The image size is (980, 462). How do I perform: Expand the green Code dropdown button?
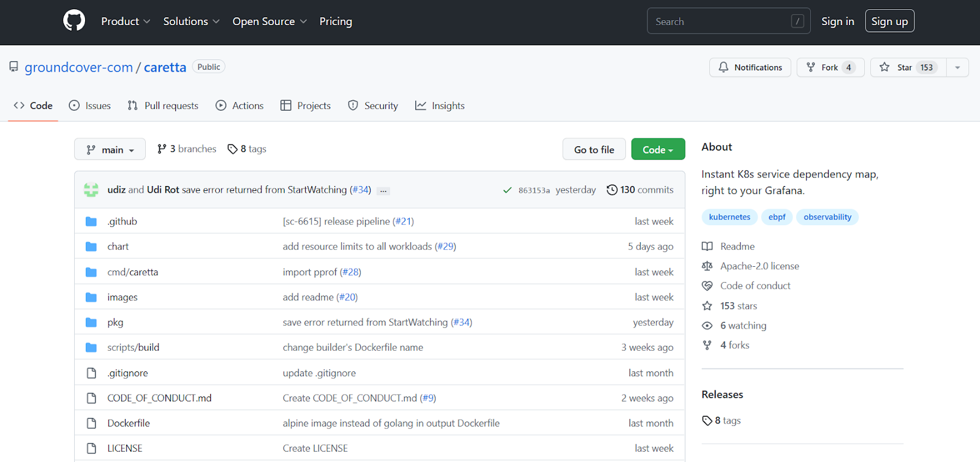(658, 149)
